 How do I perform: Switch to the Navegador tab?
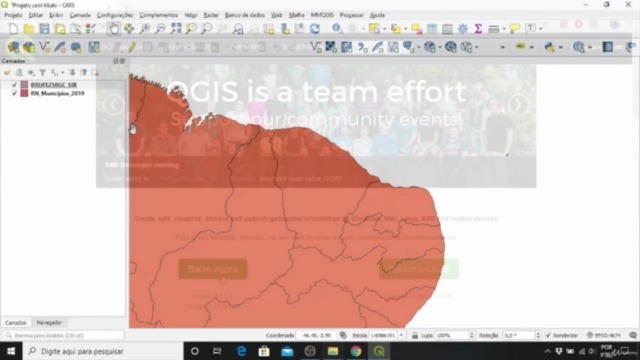[x=49, y=322]
